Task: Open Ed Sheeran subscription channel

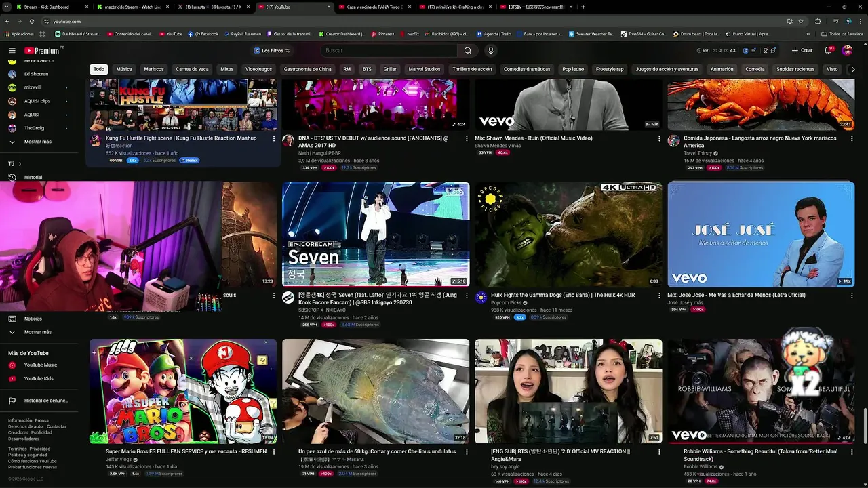Action: (x=36, y=74)
